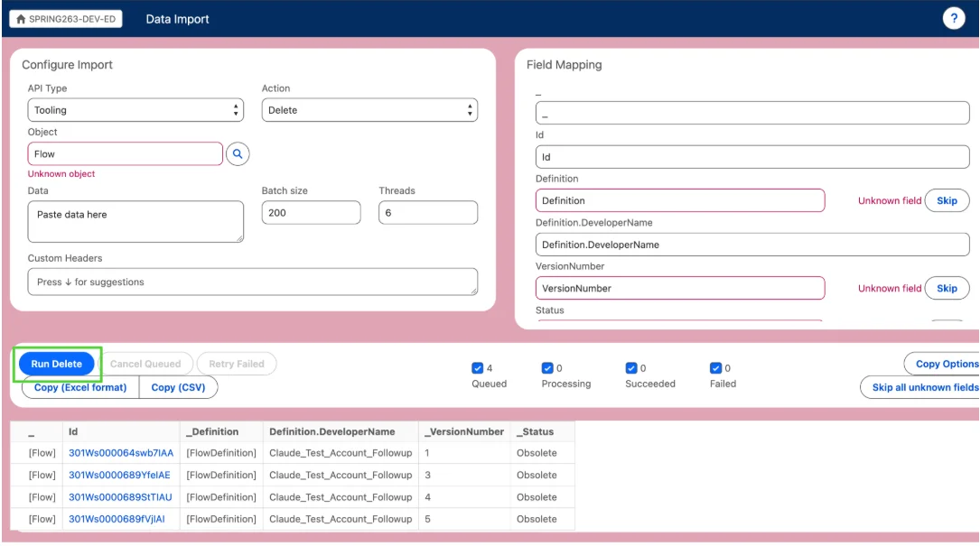Click the Custom Headers field
Image resolution: width=980 pixels, height=546 pixels.
tap(253, 282)
